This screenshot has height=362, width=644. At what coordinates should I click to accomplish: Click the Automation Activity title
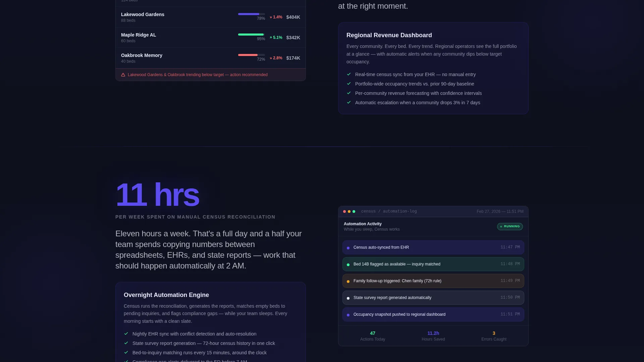pyautogui.click(x=363, y=224)
